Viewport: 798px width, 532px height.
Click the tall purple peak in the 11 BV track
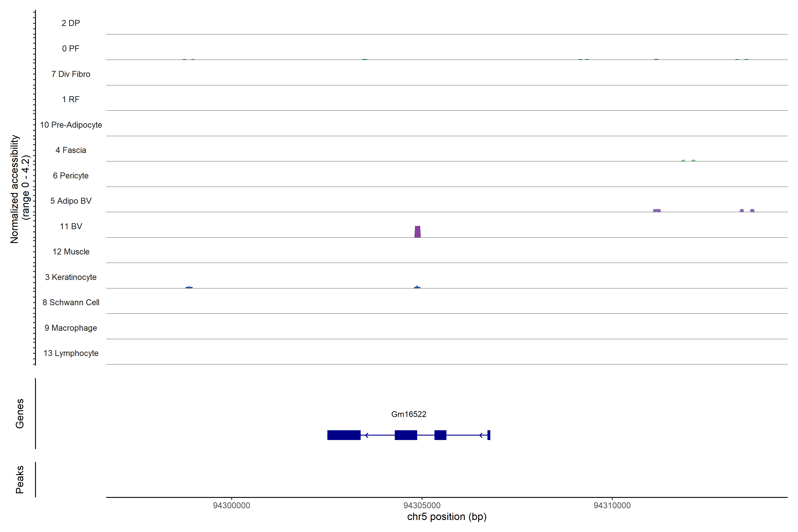(417, 232)
